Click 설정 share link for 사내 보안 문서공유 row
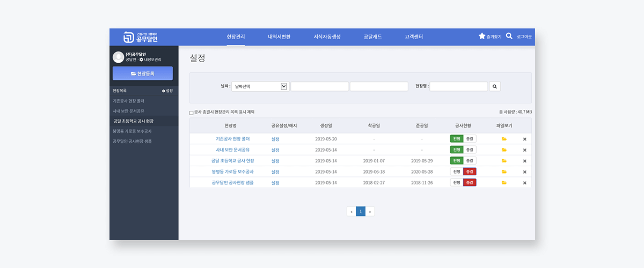This screenshot has width=644, height=268. (x=275, y=150)
